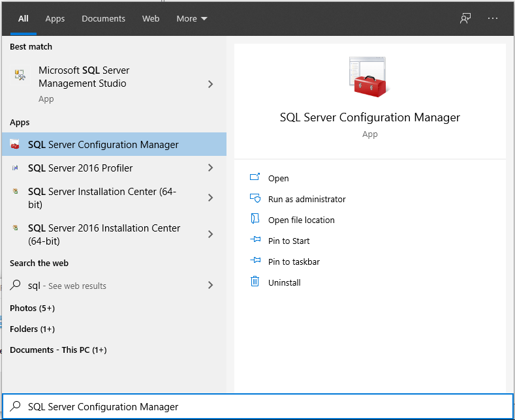515x420 pixels.
Task: Click the Run as administrator shield icon
Action: tap(255, 199)
